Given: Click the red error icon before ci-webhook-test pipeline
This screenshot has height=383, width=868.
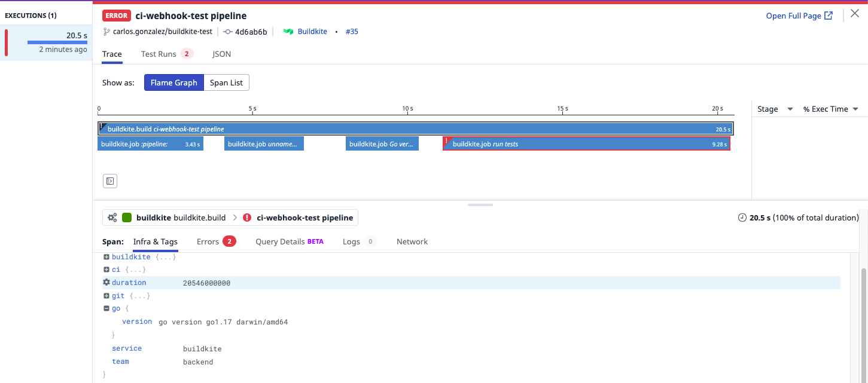Looking at the screenshot, I should (x=247, y=218).
